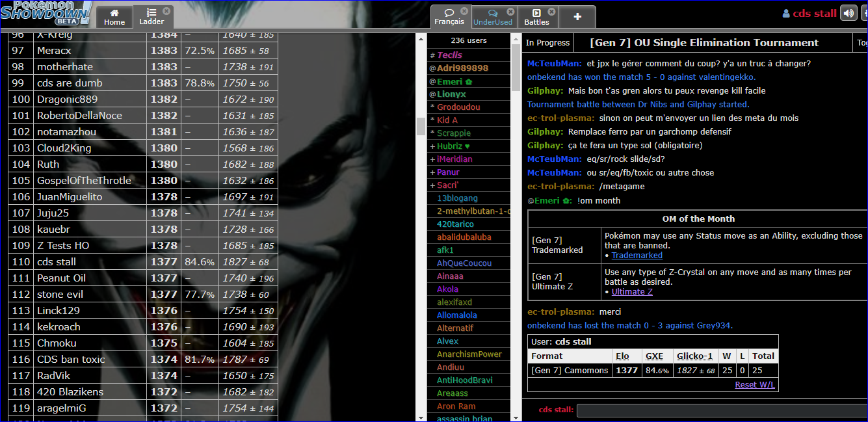Focus the chat message input field
This screenshot has height=422, width=868.
[x=722, y=410]
